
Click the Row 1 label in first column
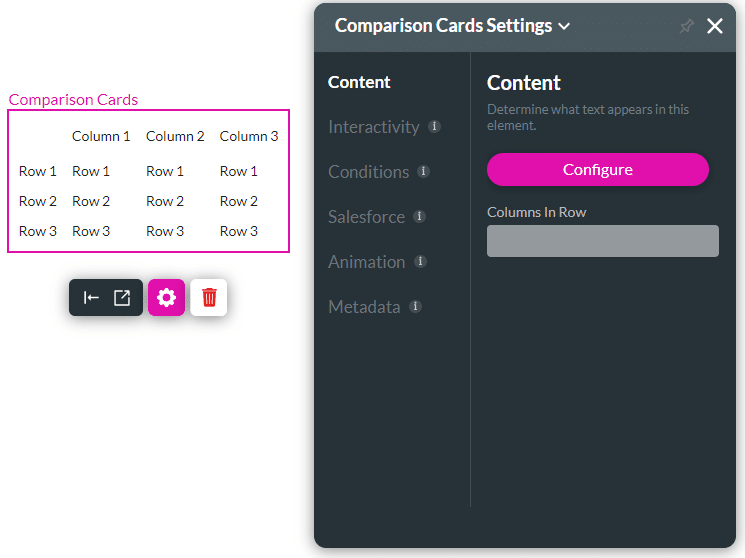point(38,171)
